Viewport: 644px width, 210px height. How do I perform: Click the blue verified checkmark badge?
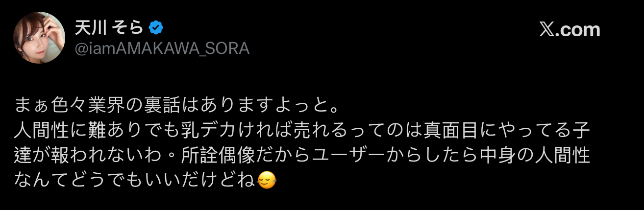point(156,28)
